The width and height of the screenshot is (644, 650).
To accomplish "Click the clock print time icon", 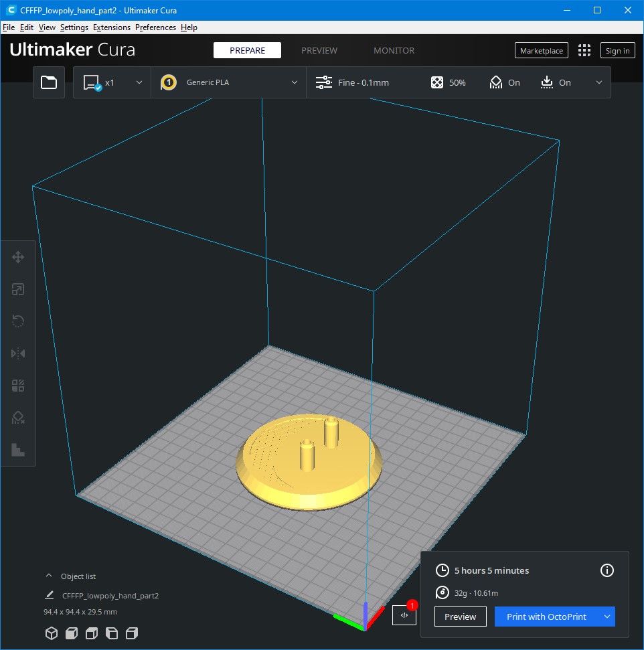I will 442,570.
